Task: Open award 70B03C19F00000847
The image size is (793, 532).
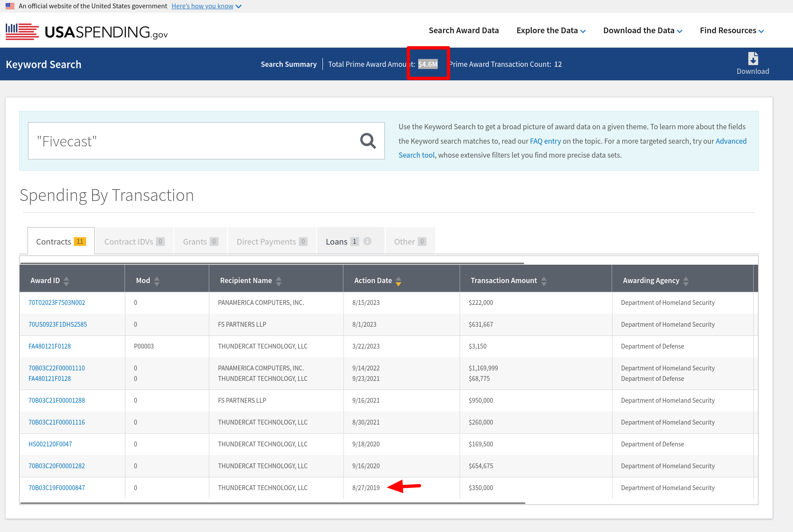Action: click(x=57, y=488)
